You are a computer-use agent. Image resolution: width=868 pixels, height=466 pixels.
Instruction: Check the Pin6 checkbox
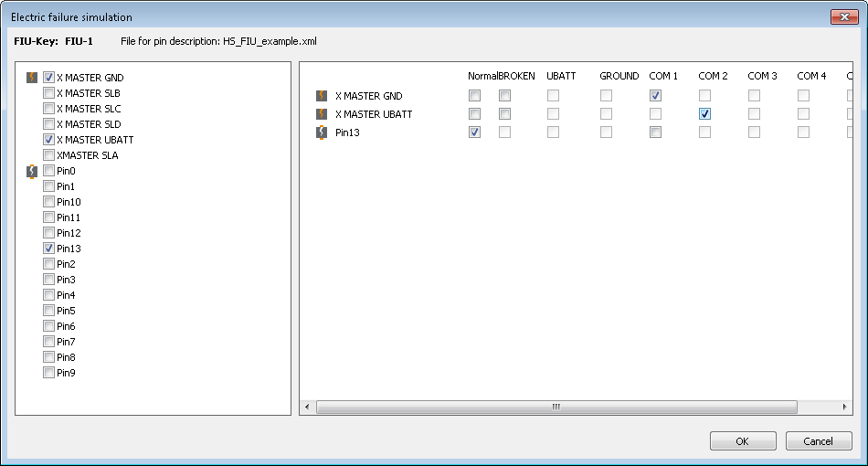(x=48, y=325)
